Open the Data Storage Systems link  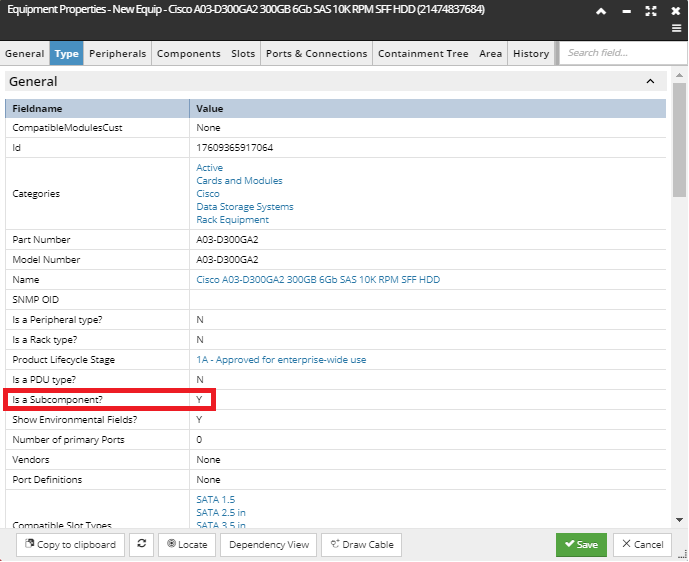245,207
